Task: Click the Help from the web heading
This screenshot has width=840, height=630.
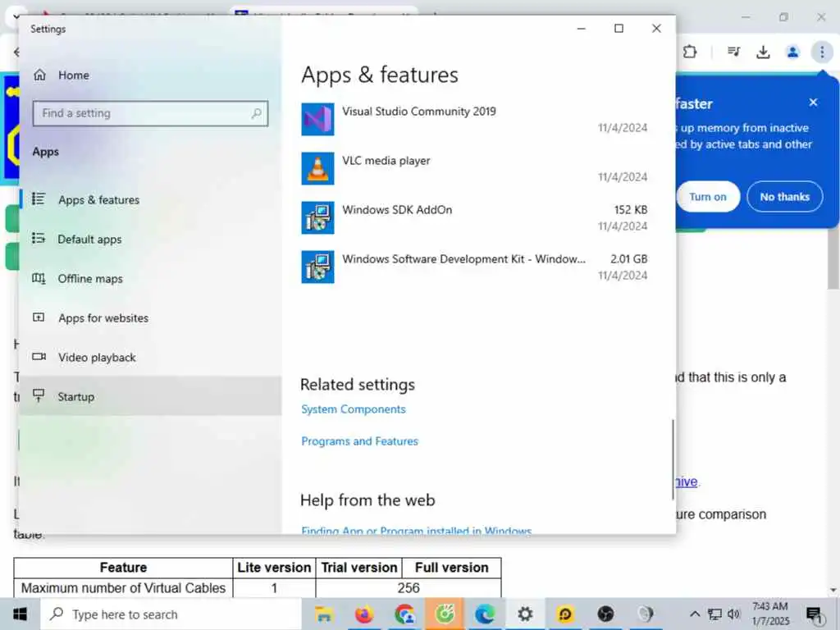Action: pos(367,500)
